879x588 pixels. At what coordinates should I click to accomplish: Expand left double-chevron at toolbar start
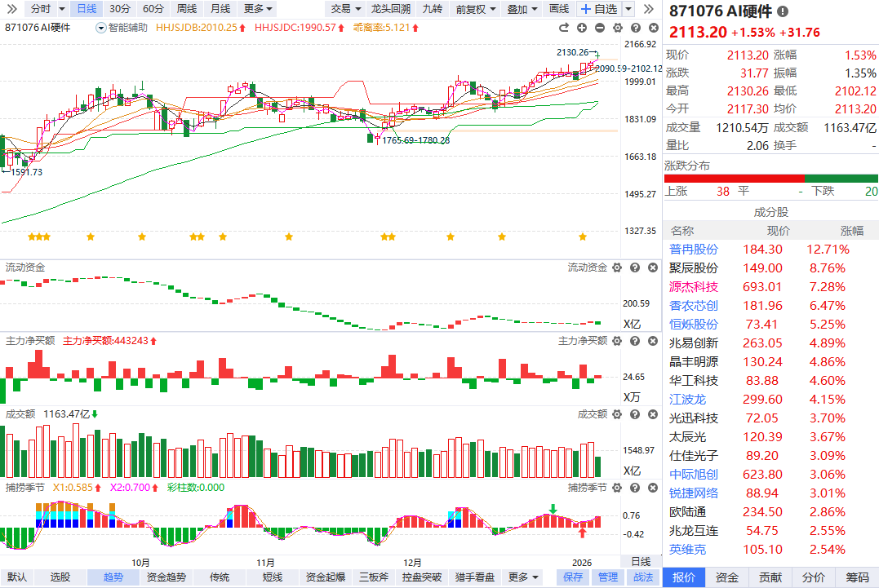(11, 9)
